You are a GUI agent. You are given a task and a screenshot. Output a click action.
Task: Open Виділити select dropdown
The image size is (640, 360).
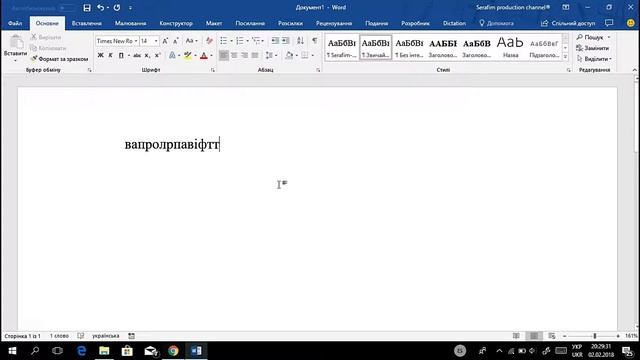(594, 59)
